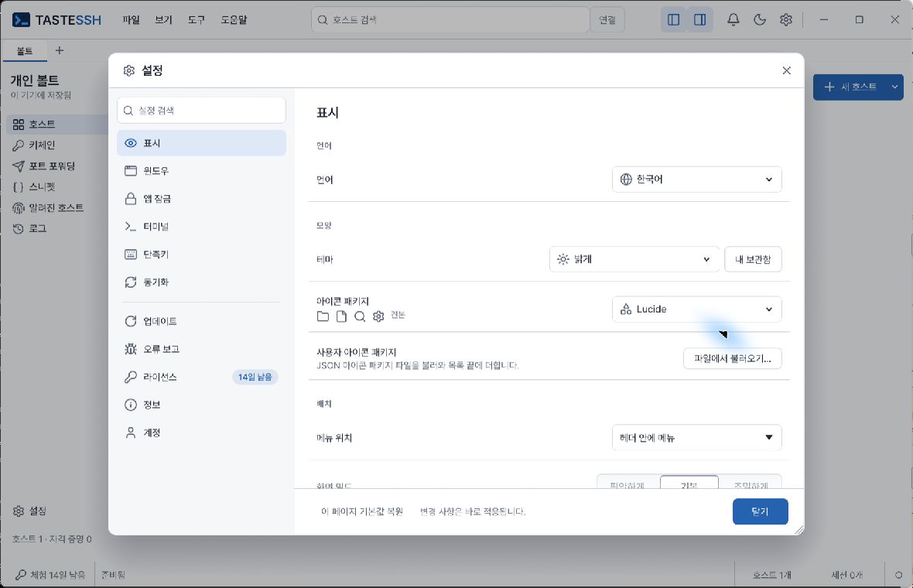The image size is (913, 588).
Task: Open the 테마 theme dropdown
Action: [x=634, y=259]
